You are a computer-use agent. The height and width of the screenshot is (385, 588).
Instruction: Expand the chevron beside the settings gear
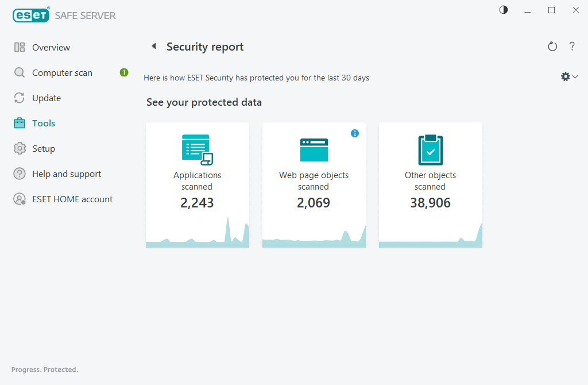(x=574, y=76)
